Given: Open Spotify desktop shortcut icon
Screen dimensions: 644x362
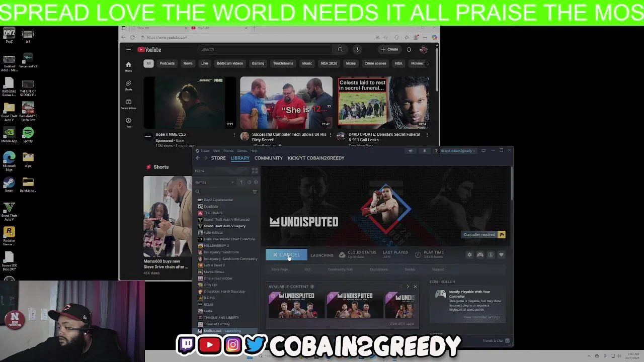Looking at the screenshot, I should [28, 135].
